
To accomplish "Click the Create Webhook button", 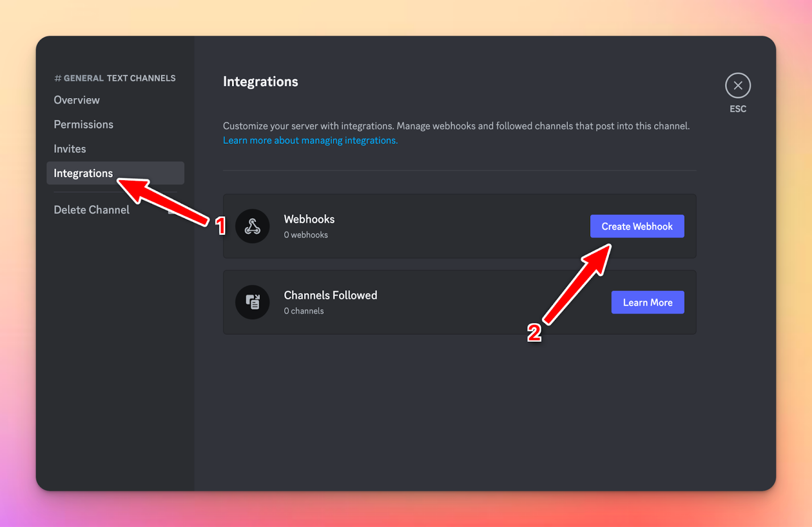I will [637, 226].
